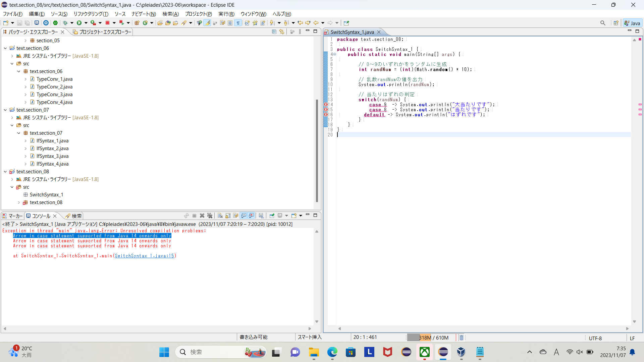The image size is (644, 362).
Task: Open the Run button dropdown arrow
Action: (86, 23)
